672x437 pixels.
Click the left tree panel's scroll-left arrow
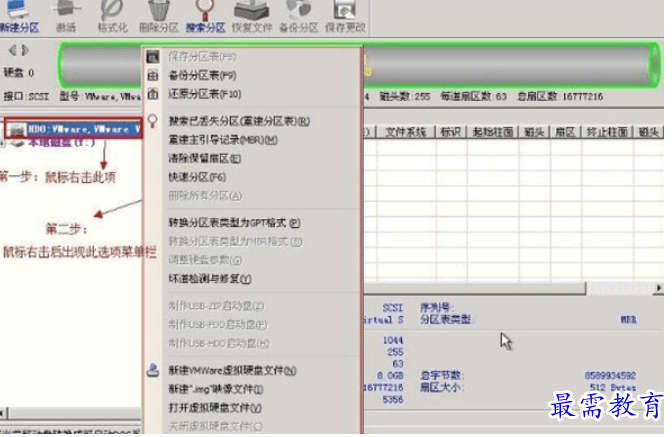tap(3, 413)
